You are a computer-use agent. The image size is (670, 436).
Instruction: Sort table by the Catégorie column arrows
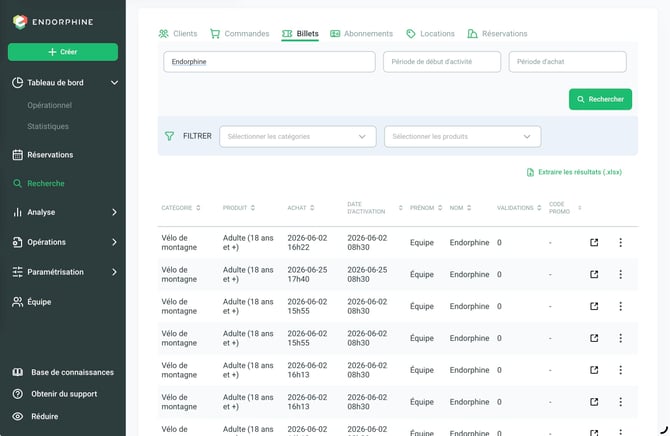coord(198,208)
